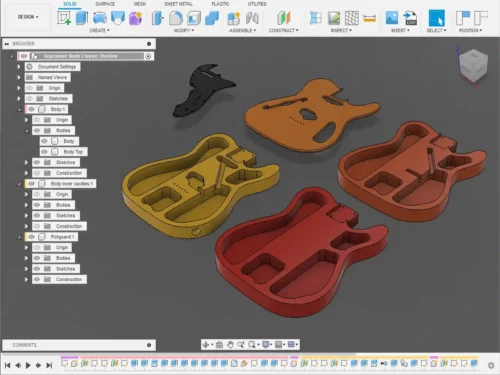This screenshot has width=500, height=375.
Task: Select the Combine tool
Action: pos(212,18)
